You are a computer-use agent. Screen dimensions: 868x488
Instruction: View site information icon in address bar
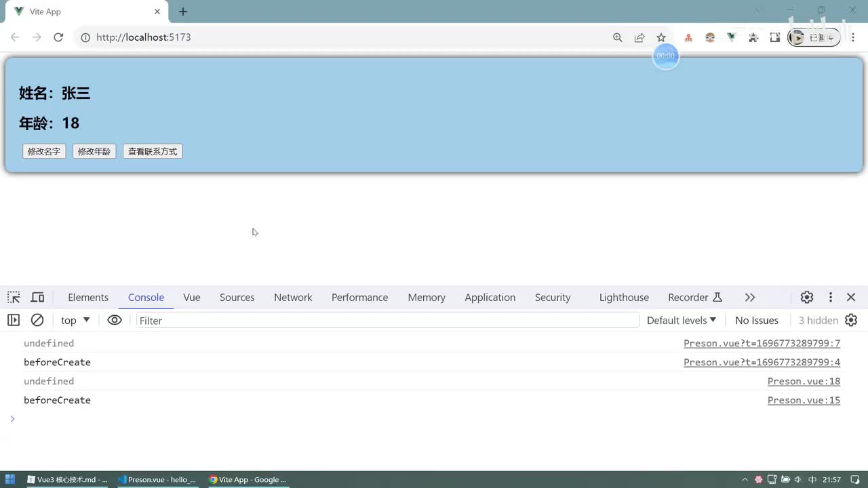tap(85, 37)
